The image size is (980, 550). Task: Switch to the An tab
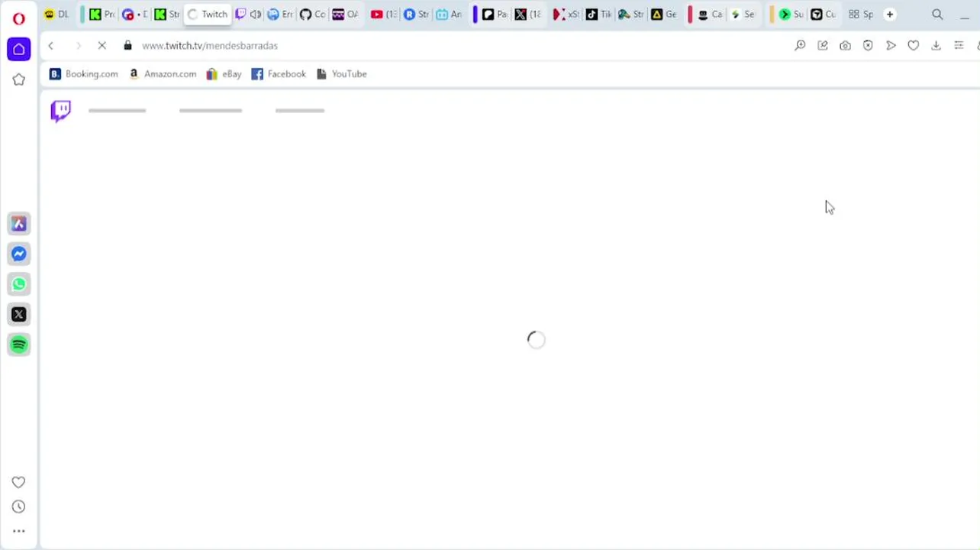click(x=450, y=15)
